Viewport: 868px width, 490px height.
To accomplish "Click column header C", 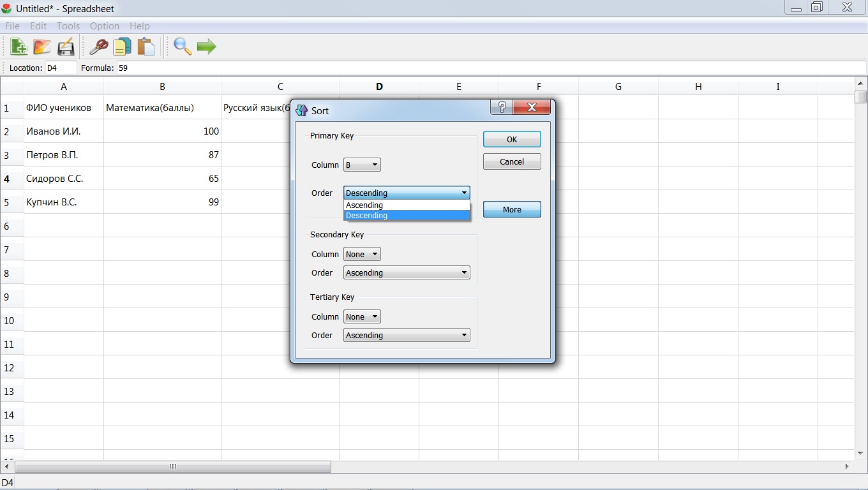I will click(280, 87).
